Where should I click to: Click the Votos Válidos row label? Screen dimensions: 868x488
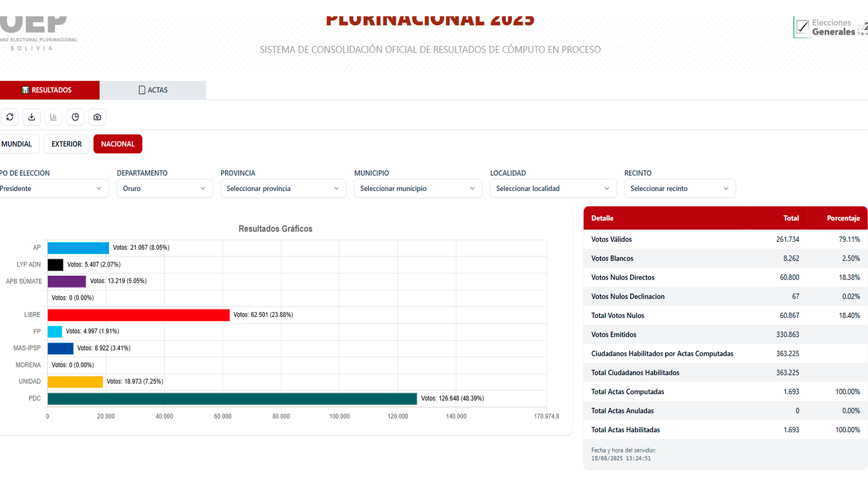pyautogui.click(x=612, y=239)
